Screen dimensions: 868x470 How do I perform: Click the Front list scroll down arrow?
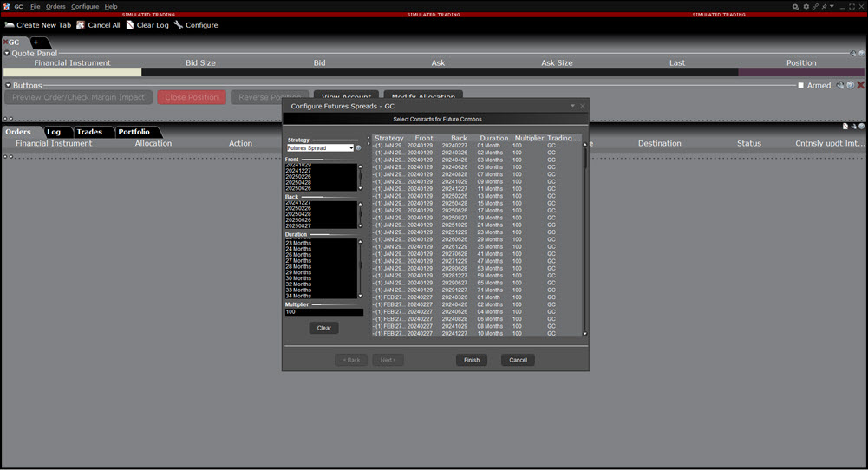coord(361,188)
